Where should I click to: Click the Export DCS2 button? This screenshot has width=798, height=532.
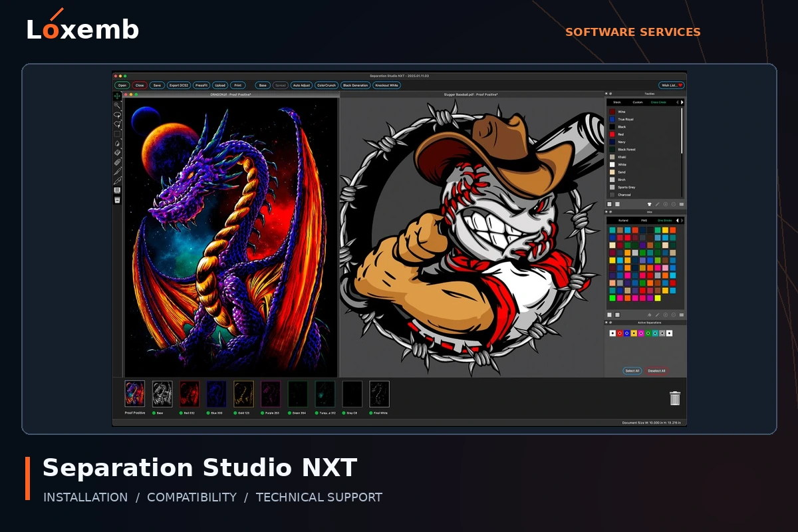178,85
